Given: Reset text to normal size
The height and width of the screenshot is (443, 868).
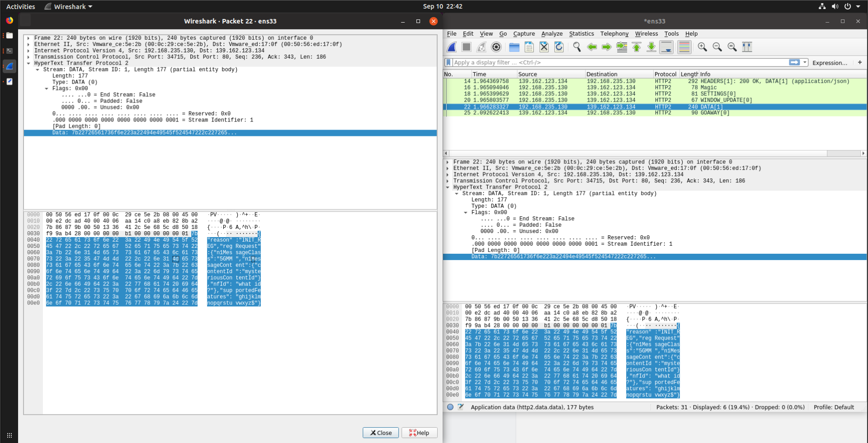Looking at the screenshot, I should tap(732, 47).
